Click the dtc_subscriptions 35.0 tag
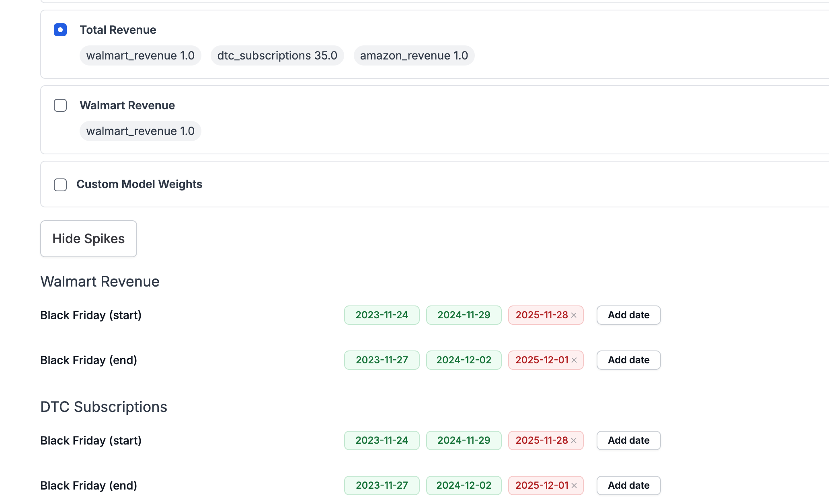Image resolution: width=829 pixels, height=504 pixels. (277, 55)
